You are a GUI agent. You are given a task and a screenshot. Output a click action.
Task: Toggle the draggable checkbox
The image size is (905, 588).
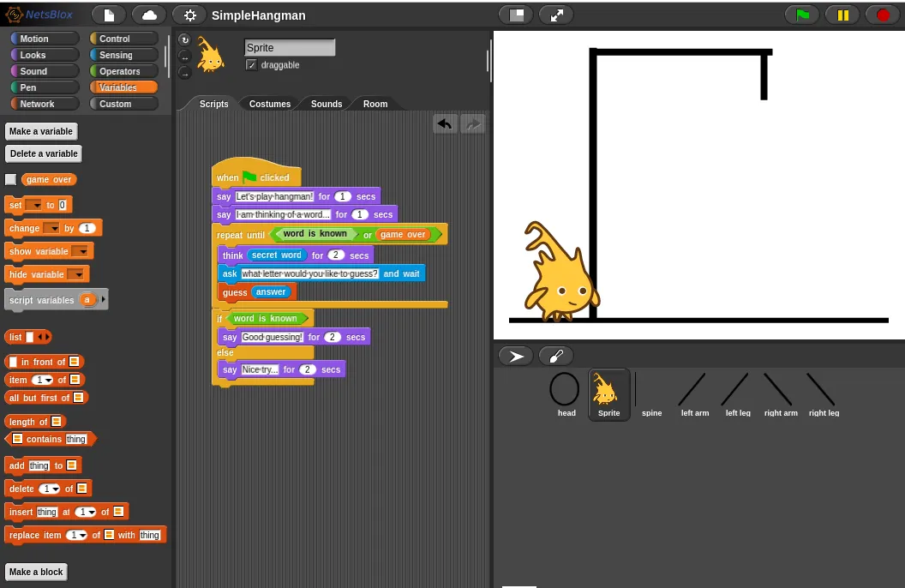pyautogui.click(x=251, y=64)
